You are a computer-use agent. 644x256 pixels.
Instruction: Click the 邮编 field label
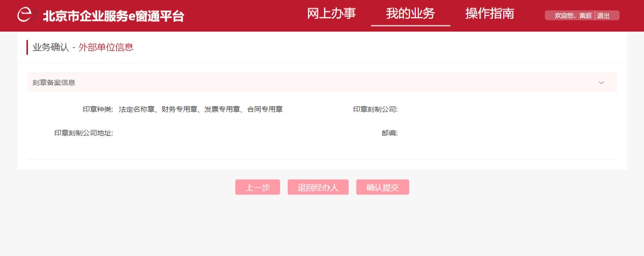click(389, 133)
